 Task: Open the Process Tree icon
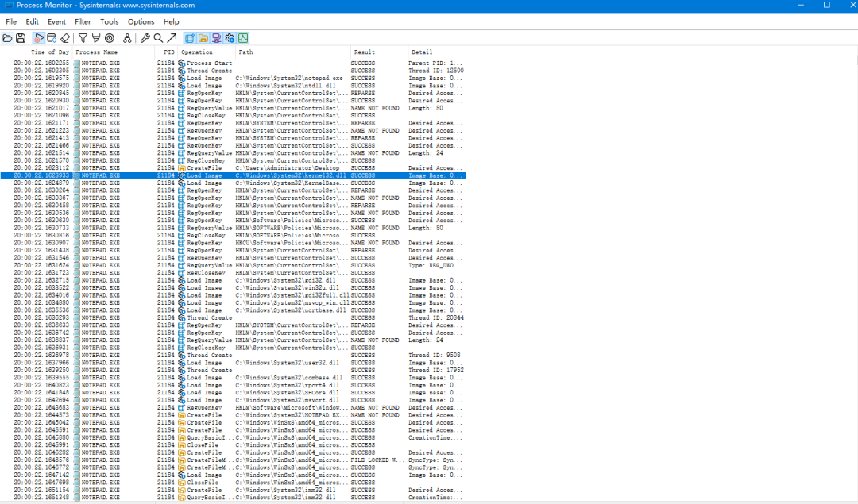point(127,38)
